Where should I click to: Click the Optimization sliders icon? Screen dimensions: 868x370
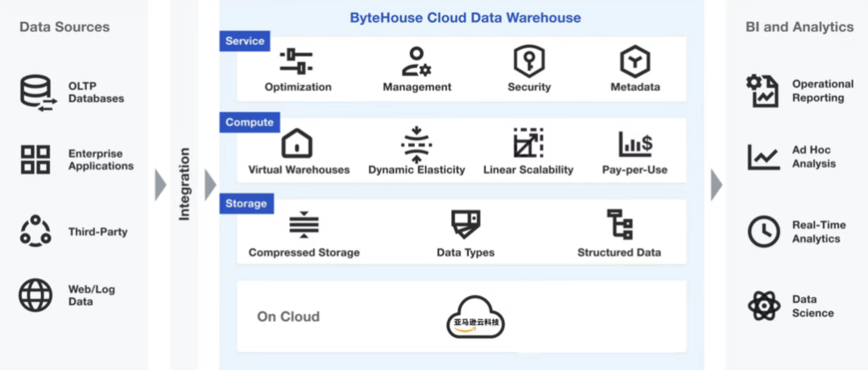pyautogui.click(x=296, y=61)
